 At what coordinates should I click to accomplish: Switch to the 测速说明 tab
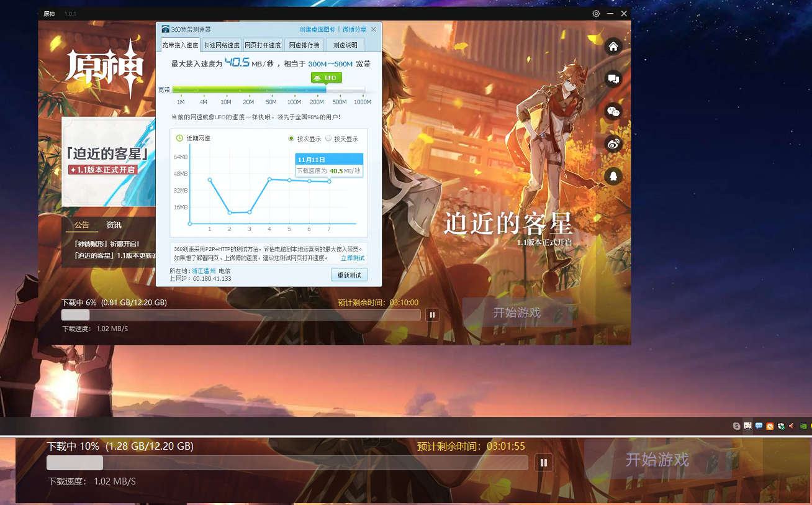coord(345,45)
